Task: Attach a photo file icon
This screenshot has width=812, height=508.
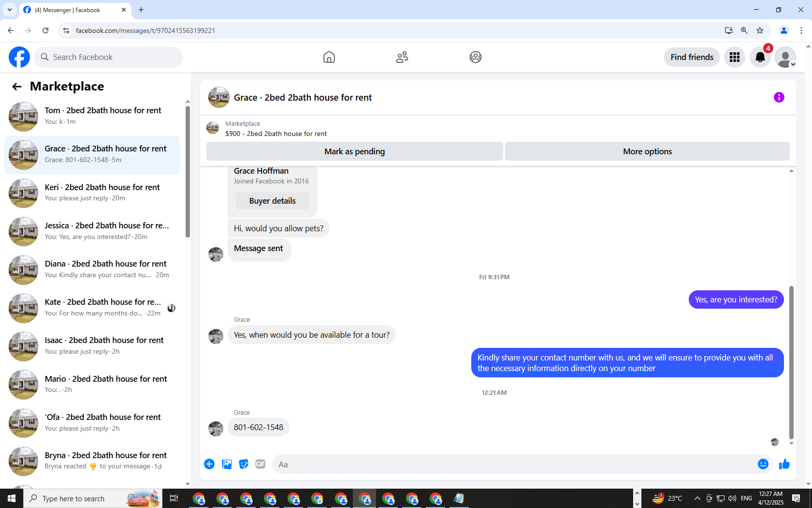Action: [227, 464]
